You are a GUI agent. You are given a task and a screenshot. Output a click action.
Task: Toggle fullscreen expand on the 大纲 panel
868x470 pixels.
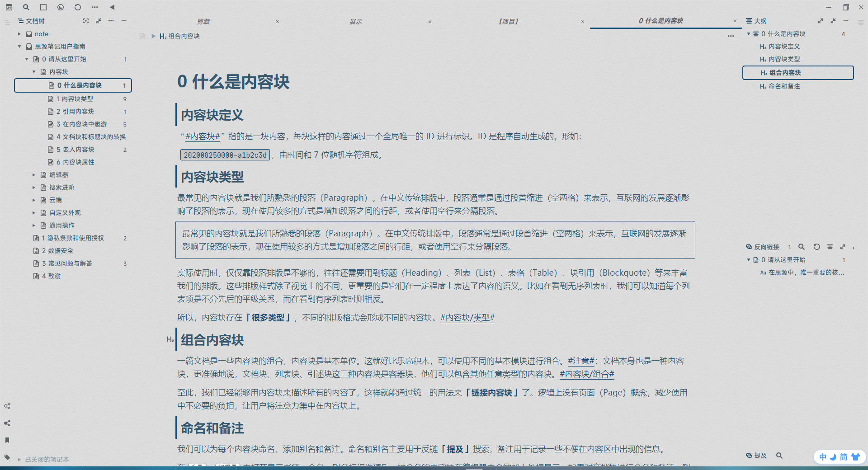(821, 21)
